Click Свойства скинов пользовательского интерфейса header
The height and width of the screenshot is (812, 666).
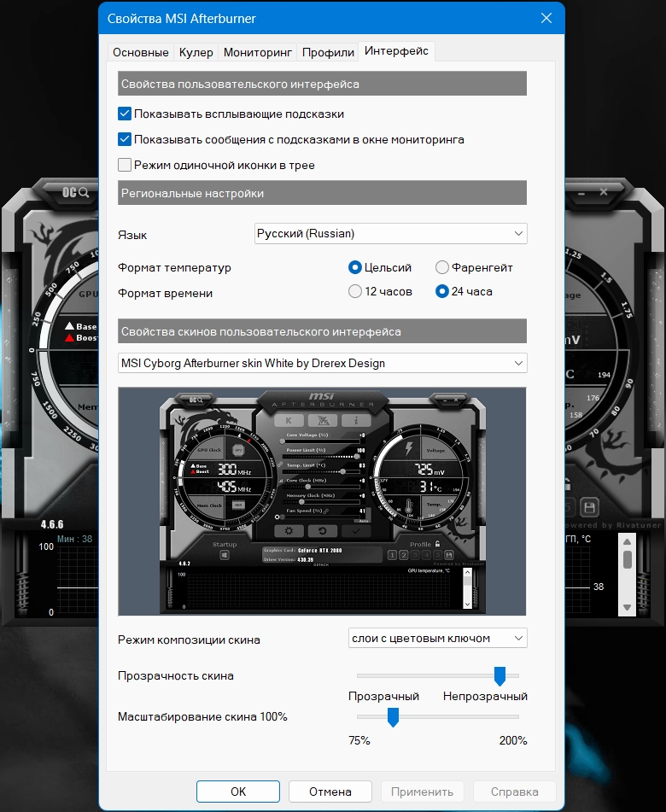(322, 331)
